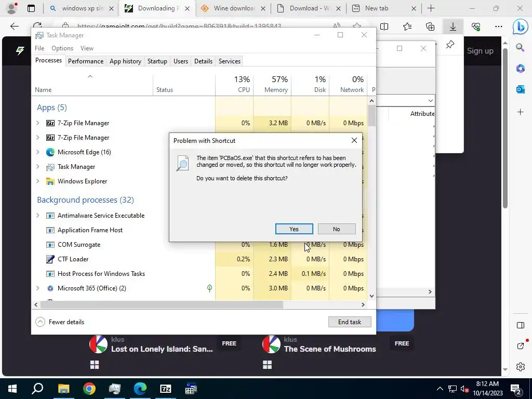Open Google Chrome from taskbar
532x399 pixels.
pos(89,389)
